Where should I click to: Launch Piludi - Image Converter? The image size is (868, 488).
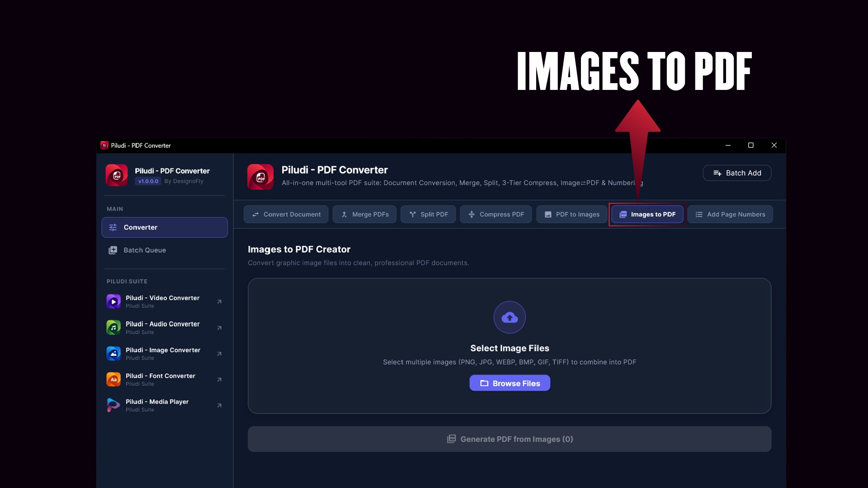point(165,353)
